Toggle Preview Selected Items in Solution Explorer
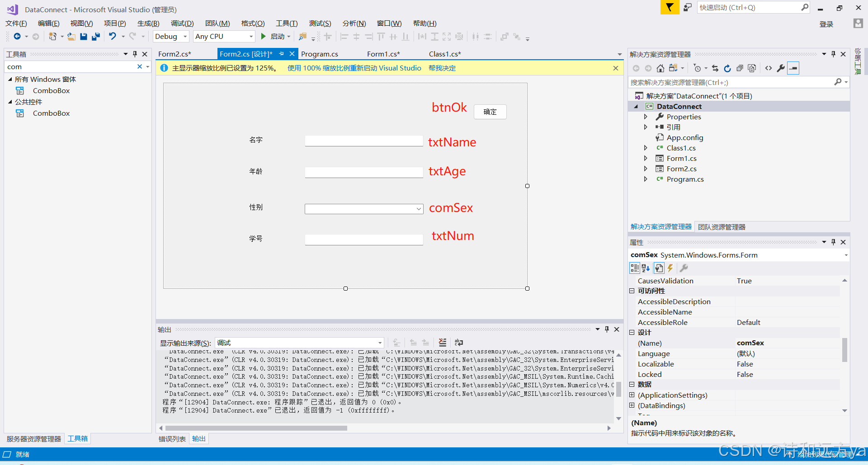Image resolution: width=868 pixels, height=465 pixels. pyautogui.click(x=793, y=68)
